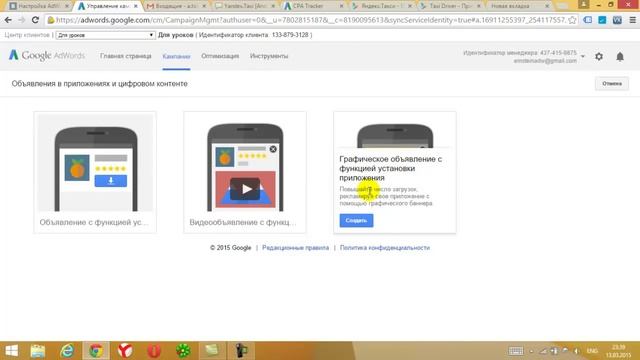
Task: Open the sticky notes taskbar icon
Action: point(212,351)
